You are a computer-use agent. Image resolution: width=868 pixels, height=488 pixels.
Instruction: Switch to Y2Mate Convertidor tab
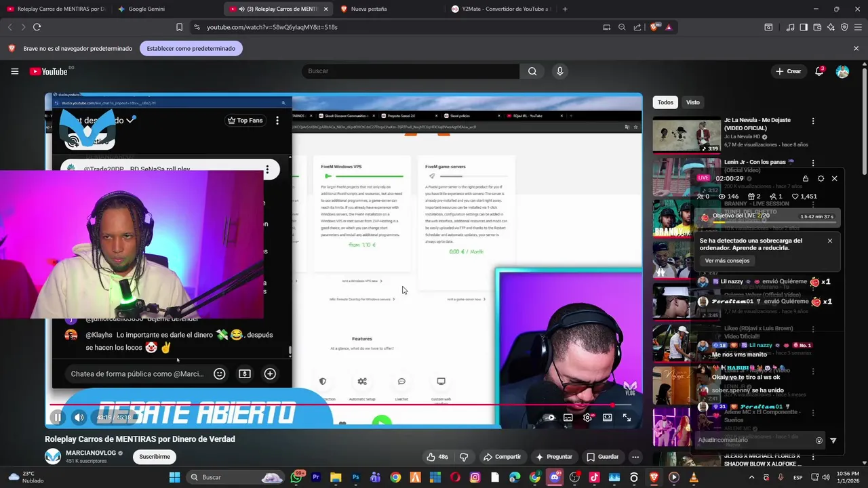(x=500, y=9)
